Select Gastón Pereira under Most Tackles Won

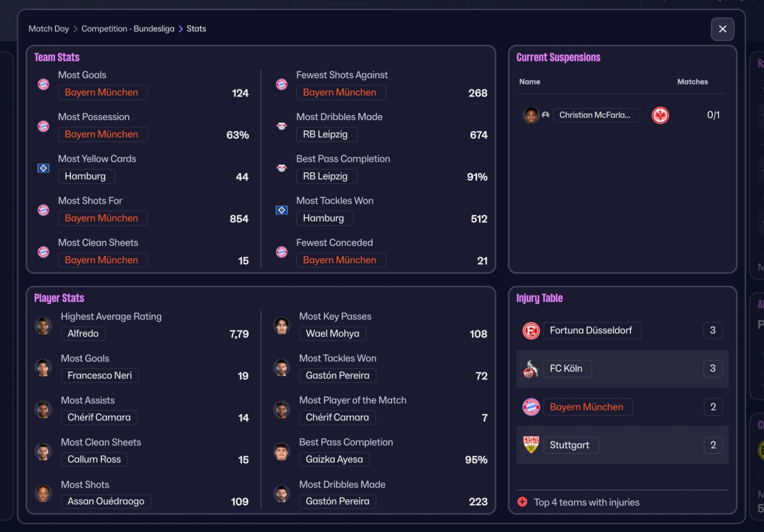click(x=338, y=375)
